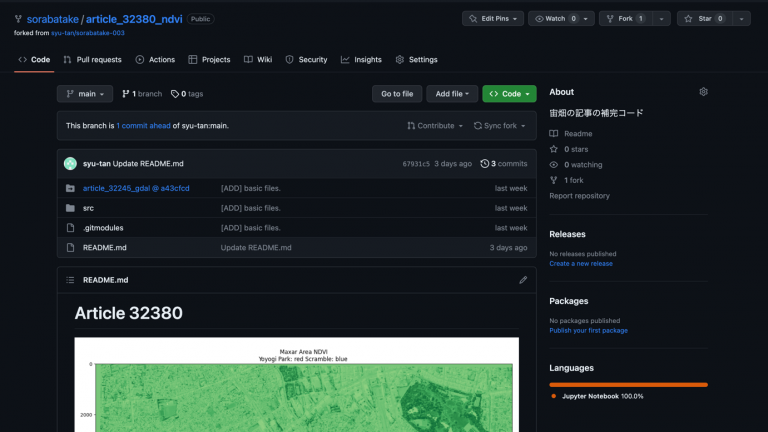Click the .gitmodules file icon
Image resolution: width=768 pixels, height=432 pixels.
tap(71, 228)
